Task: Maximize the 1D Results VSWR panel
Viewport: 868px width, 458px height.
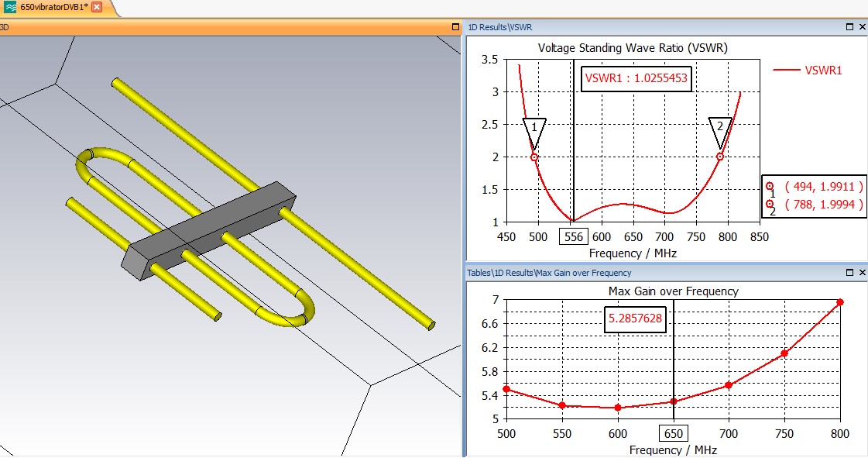Action: pyautogui.click(x=849, y=26)
